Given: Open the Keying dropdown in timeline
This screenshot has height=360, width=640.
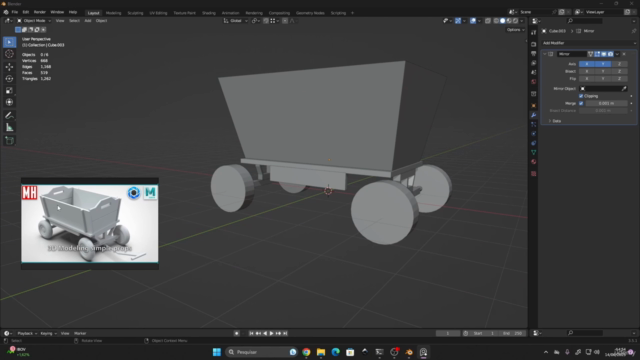Looking at the screenshot, I should click(48, 333).
